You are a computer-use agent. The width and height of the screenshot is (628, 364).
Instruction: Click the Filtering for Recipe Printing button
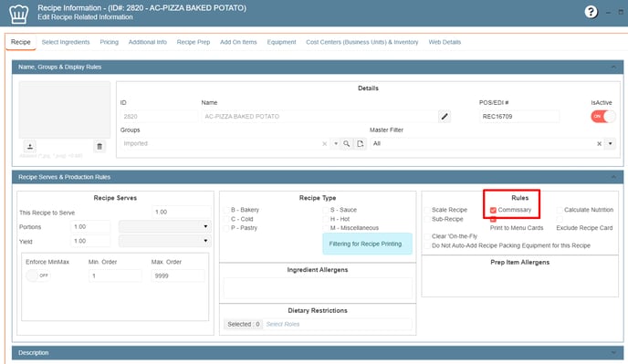click(367, 244)
